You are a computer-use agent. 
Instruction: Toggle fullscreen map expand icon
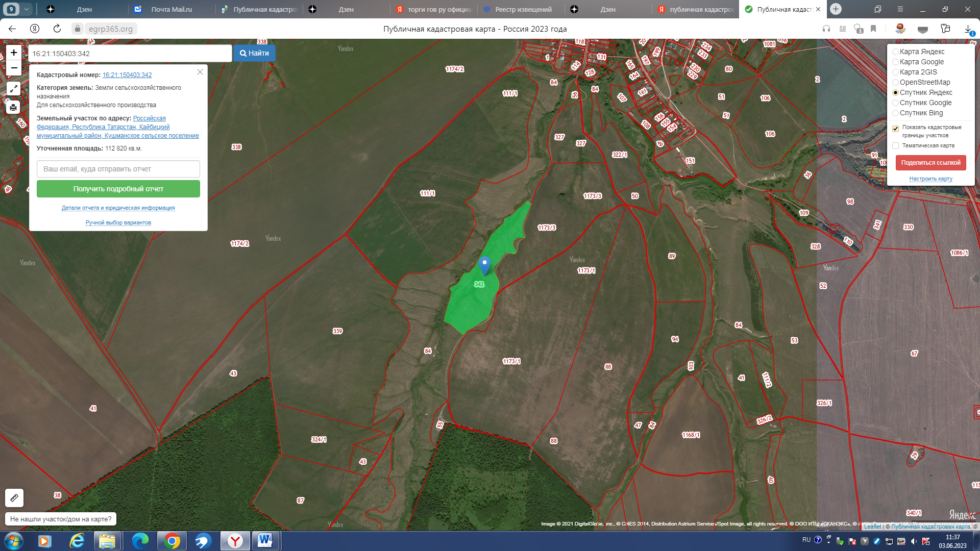[14, 89]
